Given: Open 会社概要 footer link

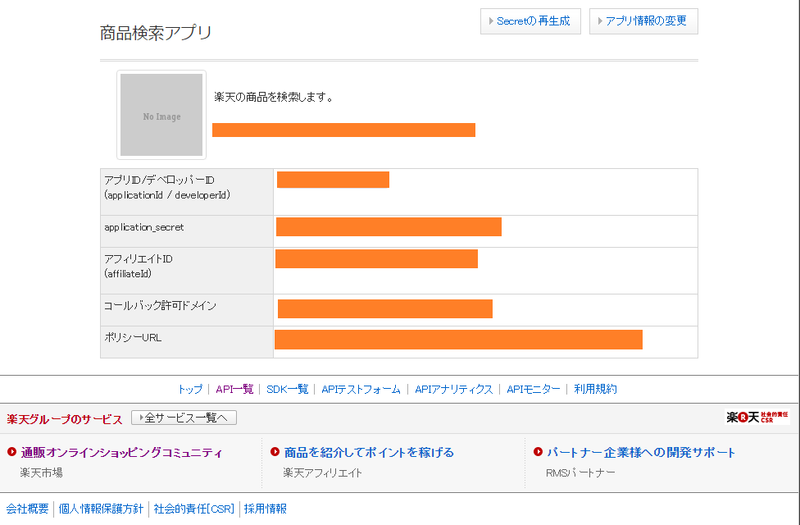Looking at the screenshot, I should coord(27,509).
